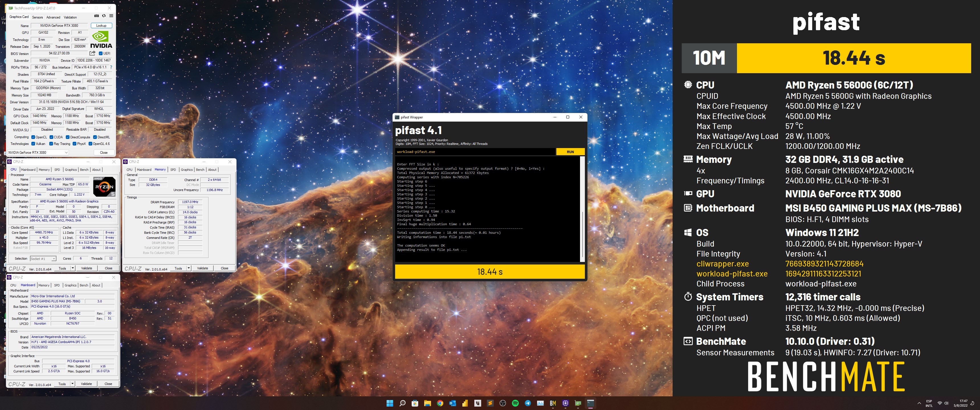Open the SPD tab in the CPU-Z CPU window
Image resolution: width=980 pixels, height=410 pixels.
(x=57, y=170)
